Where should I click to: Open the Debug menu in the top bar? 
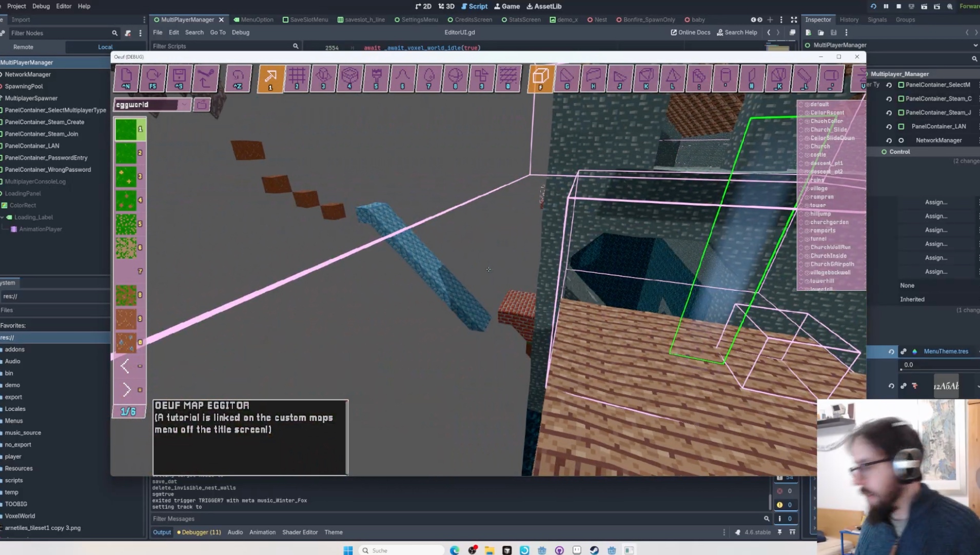click(41, 6)
